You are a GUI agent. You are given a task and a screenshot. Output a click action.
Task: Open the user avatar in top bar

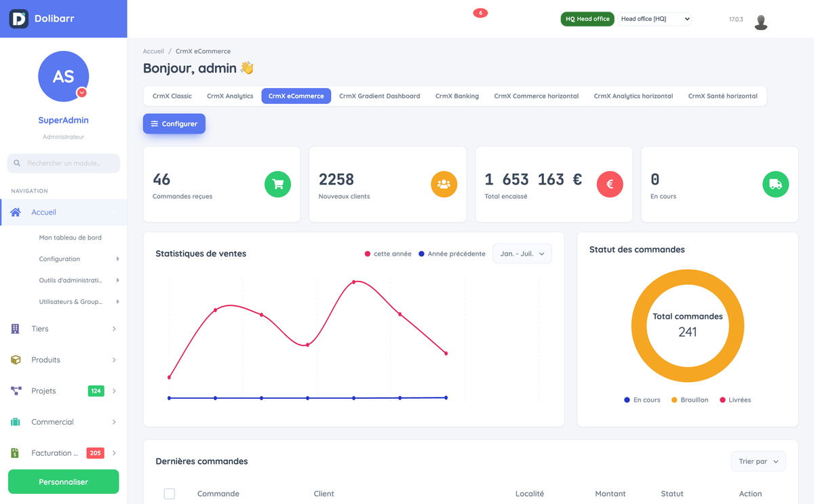(x=761, y=22)
